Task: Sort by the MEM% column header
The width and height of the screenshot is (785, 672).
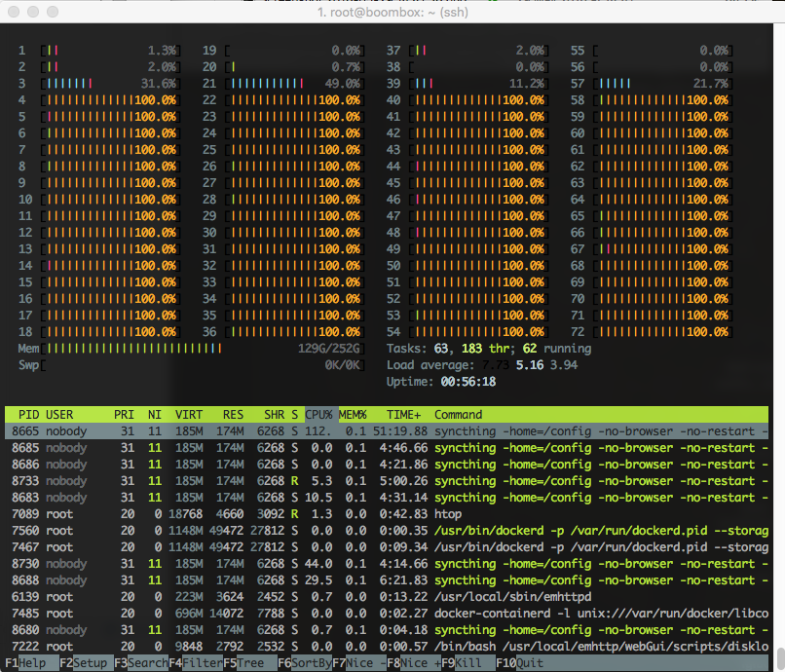Action: pos(353,415)
